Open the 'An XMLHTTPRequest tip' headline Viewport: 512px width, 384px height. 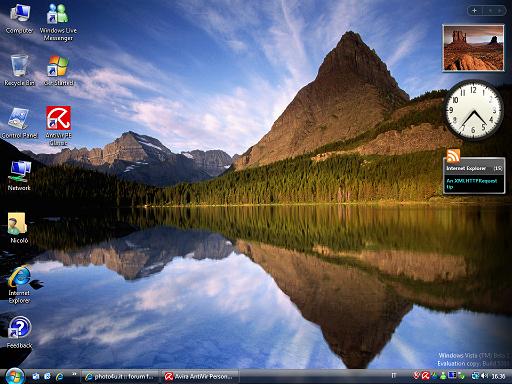pos(472,184)
